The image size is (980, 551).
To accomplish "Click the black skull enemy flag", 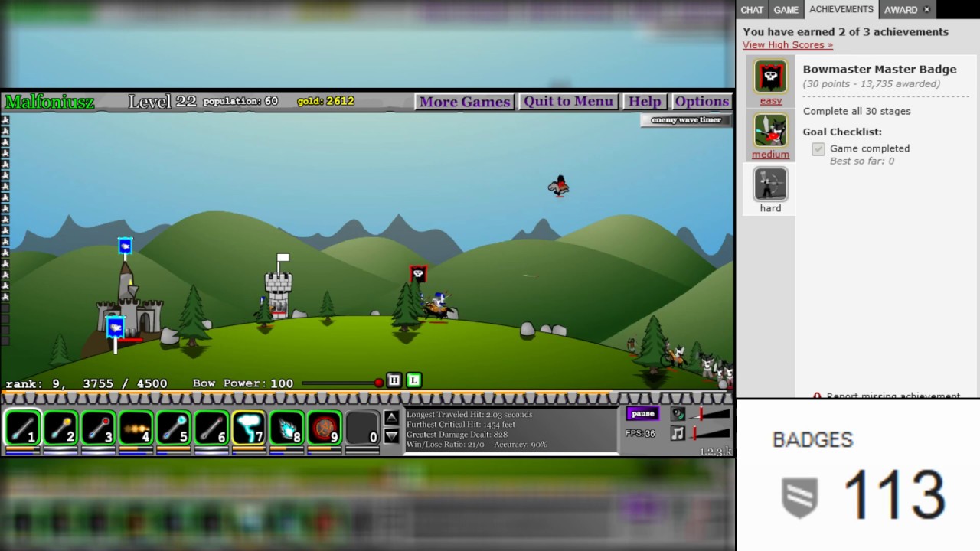I will coord(418,274).
